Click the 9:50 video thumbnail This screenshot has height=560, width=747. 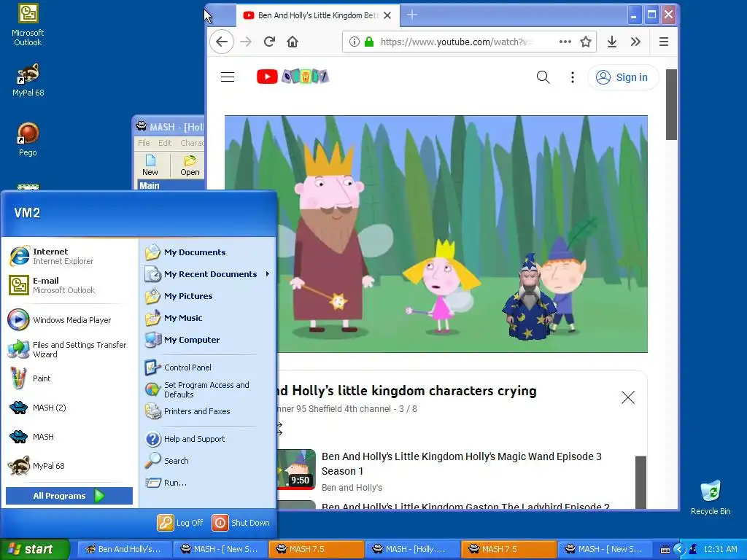coord(296,469)
